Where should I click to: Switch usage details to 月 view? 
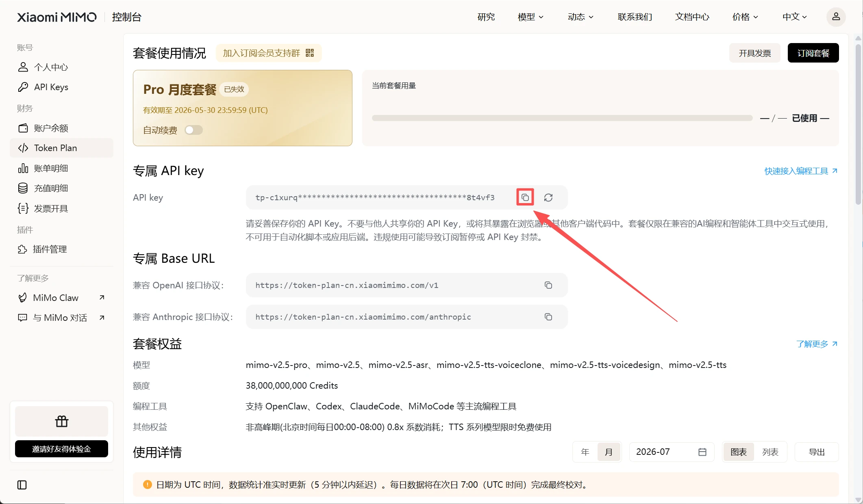click(609, 452)
